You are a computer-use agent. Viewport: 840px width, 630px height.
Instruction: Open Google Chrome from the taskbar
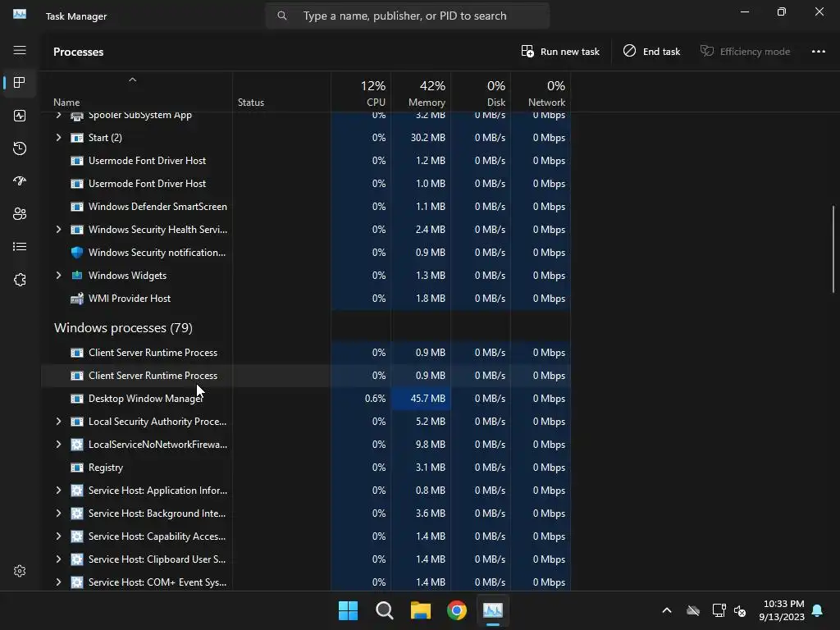click(x=457, y=610)
